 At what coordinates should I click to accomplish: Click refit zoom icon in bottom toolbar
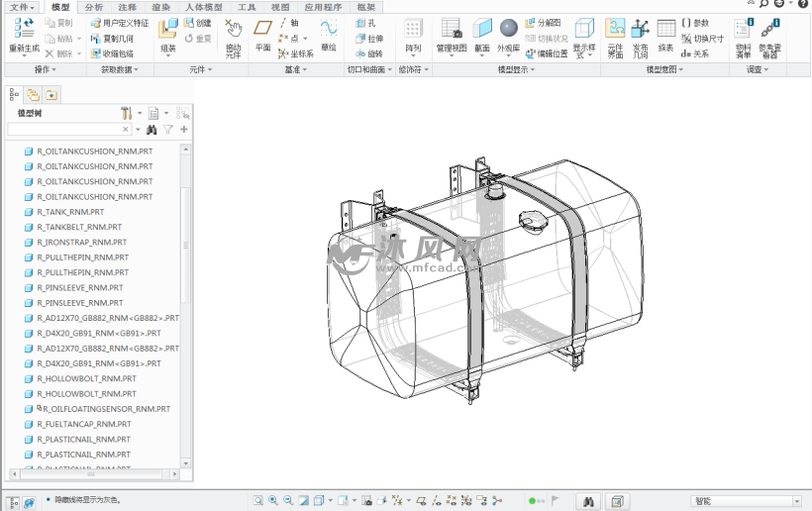click(x=257, y=501)
